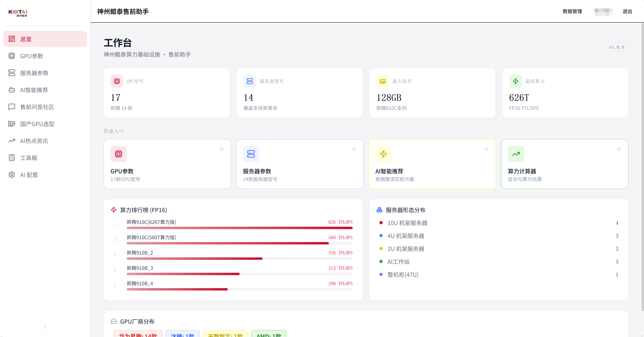Click the 总览 dashboard icon in sidebar
The height and width of the screenshot is (337, 644).
[12, 39]
